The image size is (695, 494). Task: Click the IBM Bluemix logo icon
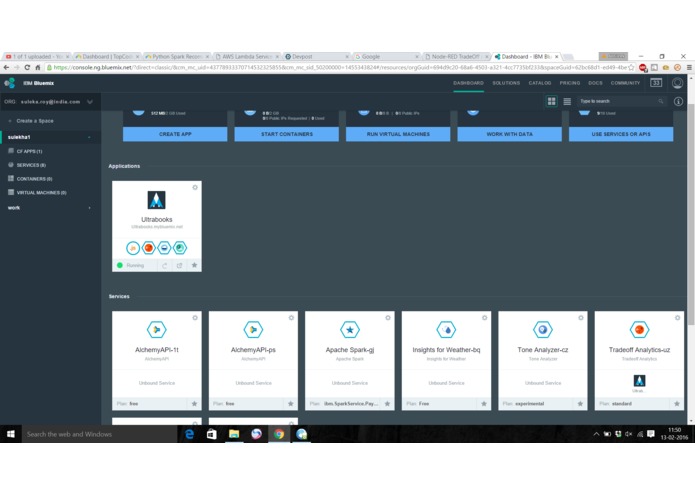pos(9,83)
